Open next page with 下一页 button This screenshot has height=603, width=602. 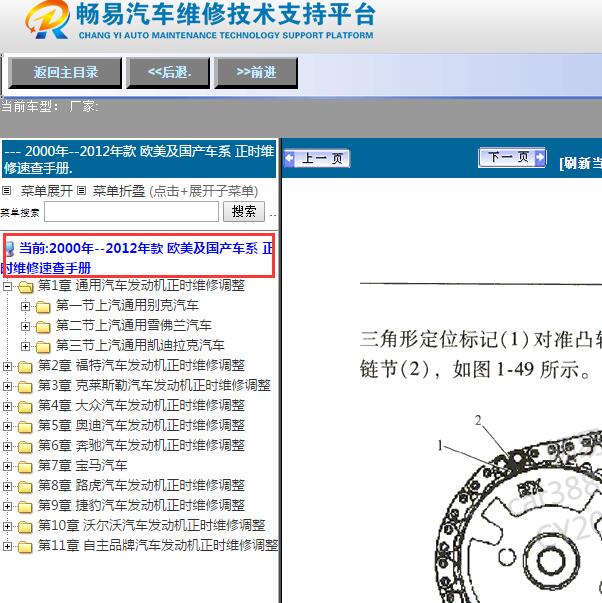click(512, 157)
